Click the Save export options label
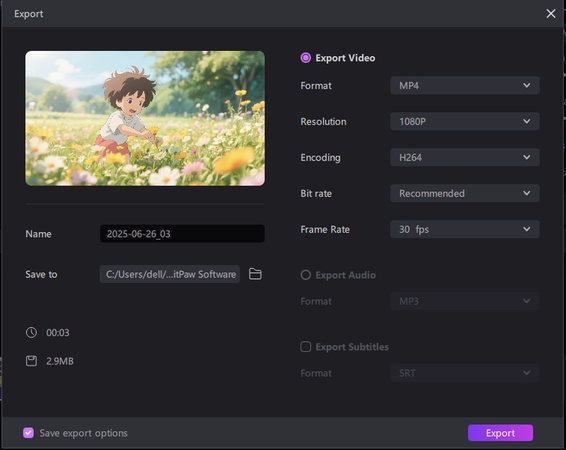 pyautogui.click(x=83, y=433)
